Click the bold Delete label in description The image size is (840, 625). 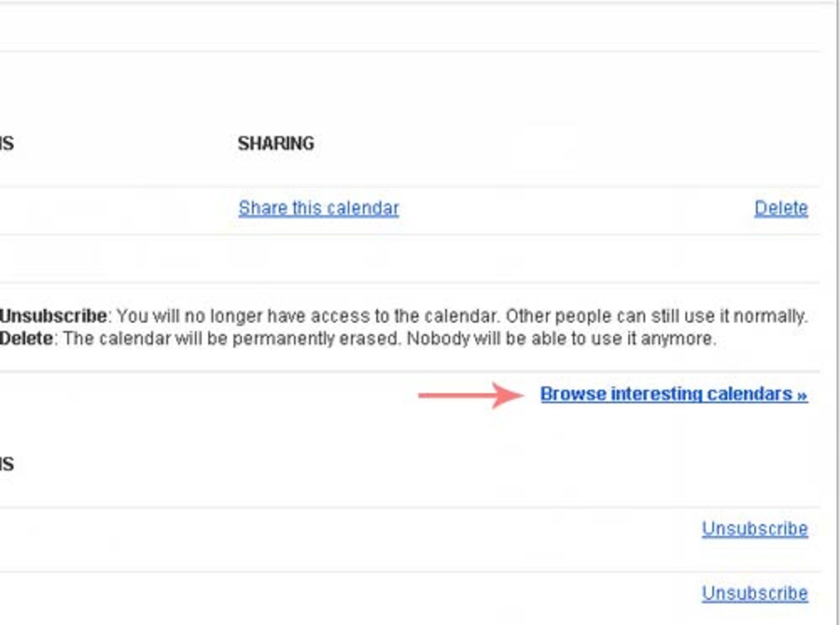click(x=26, y=338)
